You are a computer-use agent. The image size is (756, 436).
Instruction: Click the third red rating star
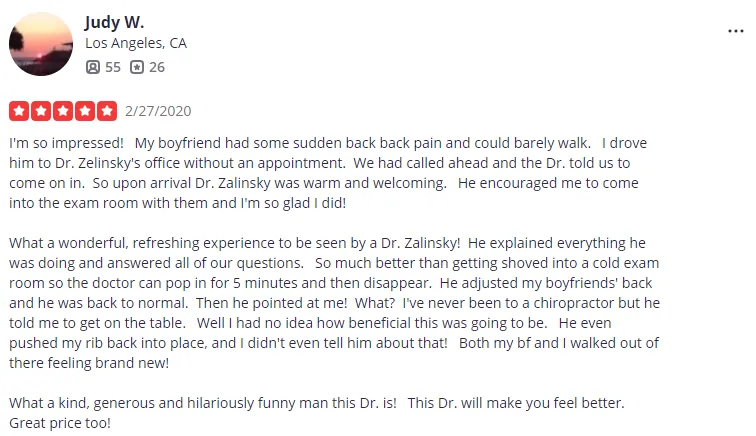tap(63, 111)
